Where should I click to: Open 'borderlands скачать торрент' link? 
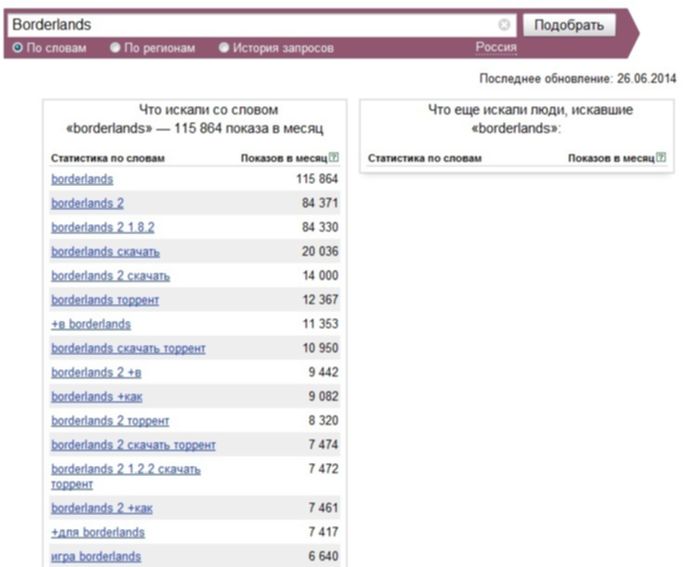(128, 348)
